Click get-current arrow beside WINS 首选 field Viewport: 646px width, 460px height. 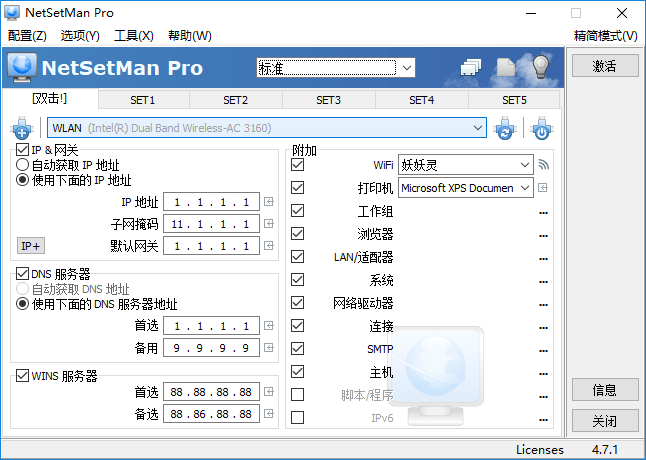[x=269, y=392]
